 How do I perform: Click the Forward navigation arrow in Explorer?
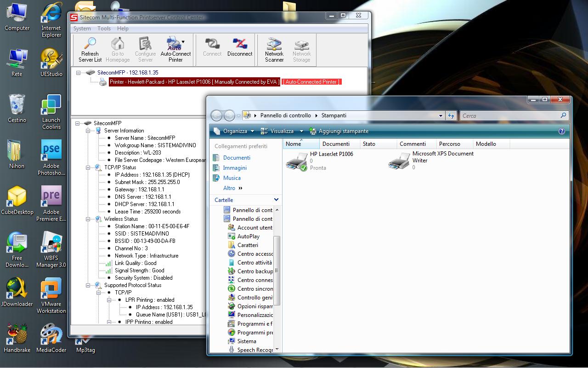tap(229, 115)
